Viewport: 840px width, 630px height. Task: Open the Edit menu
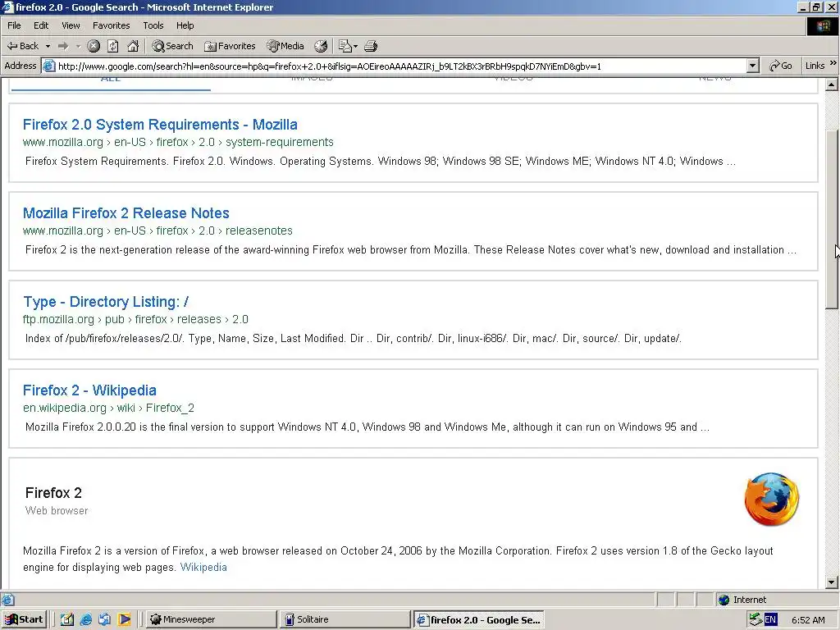[x=41, y=25]
